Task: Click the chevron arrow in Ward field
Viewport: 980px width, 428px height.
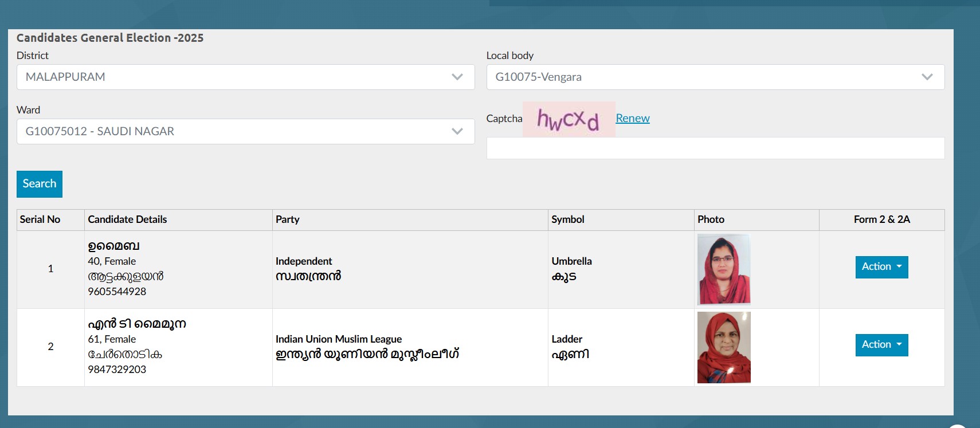Action: click(457, 131)
